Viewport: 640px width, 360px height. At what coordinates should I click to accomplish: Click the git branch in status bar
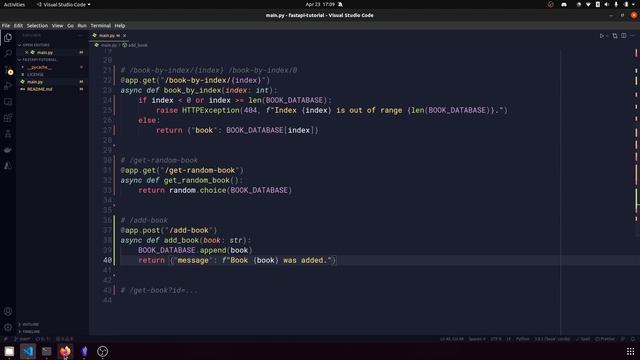click(x=22, y=339)
